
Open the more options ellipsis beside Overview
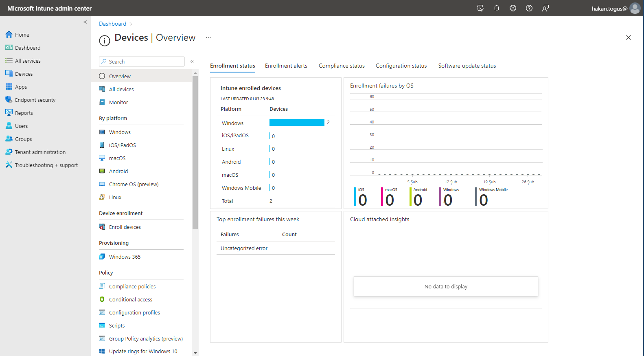point(208,37)
